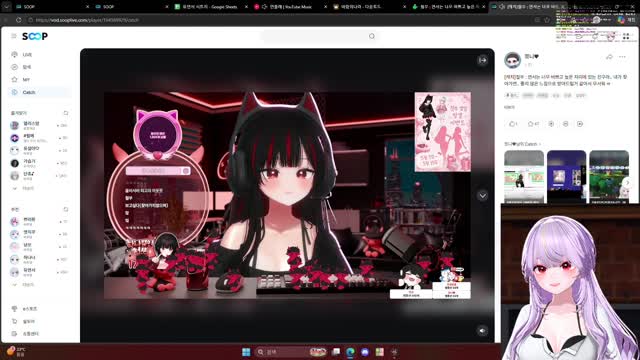
Task: Click the refresh icon beside recommended header
Action: [66, 209]
